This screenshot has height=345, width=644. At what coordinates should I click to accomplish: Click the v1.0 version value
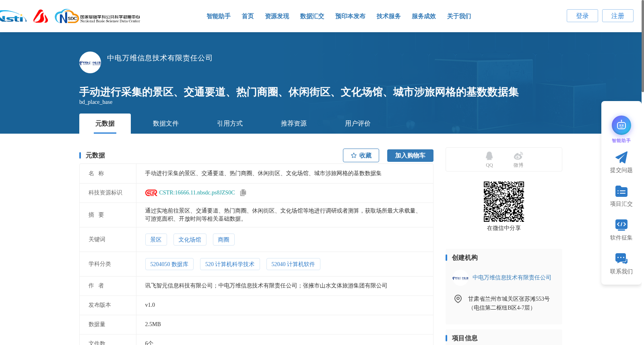pyautogui.click(x=150, y=305)
